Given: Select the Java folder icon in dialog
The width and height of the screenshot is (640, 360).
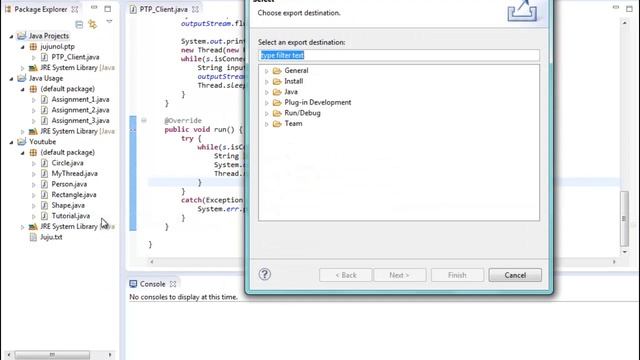Looking at the screenshot, I should tap(277, 92).
